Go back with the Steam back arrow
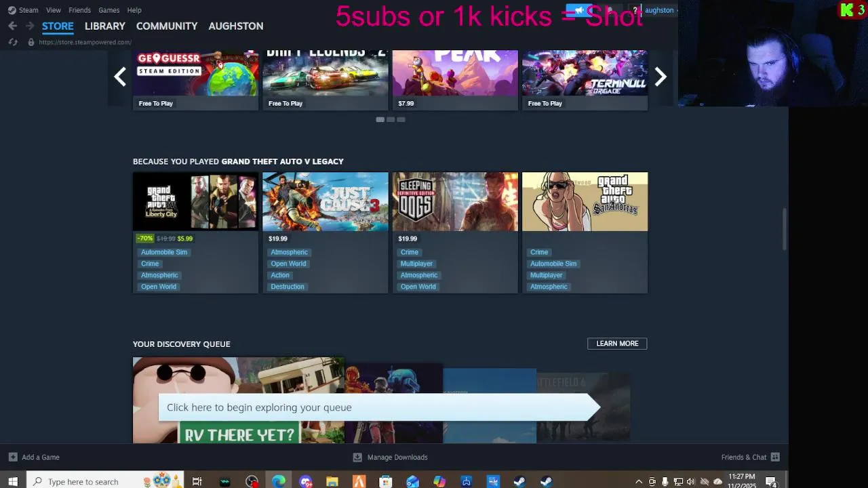Viewport: 868px width, 488px height. (12, 26)
